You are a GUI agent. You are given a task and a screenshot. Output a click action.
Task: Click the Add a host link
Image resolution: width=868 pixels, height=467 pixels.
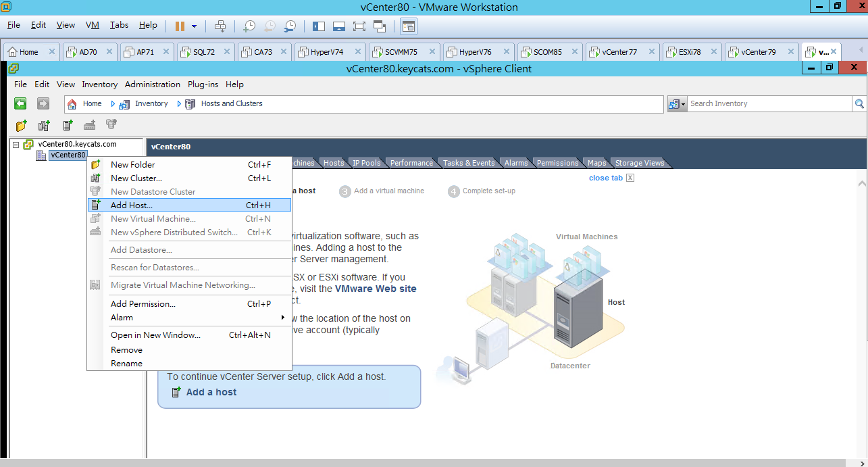(211, 392)
